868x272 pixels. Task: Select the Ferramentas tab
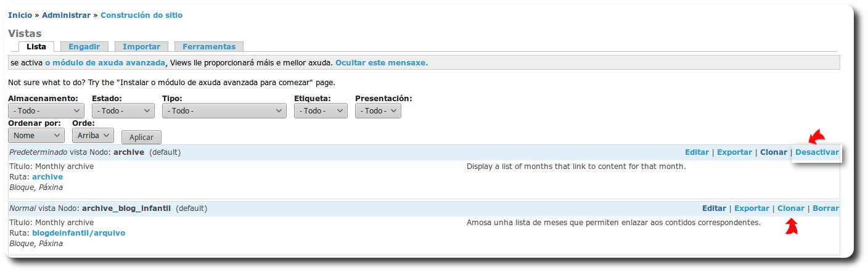209,46
